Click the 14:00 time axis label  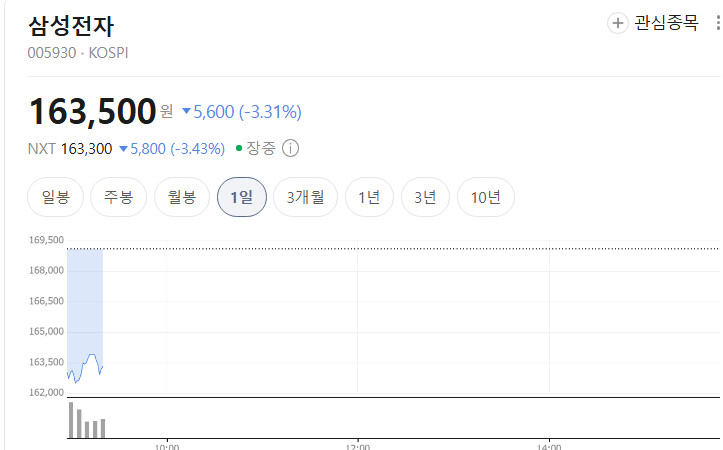549,446
